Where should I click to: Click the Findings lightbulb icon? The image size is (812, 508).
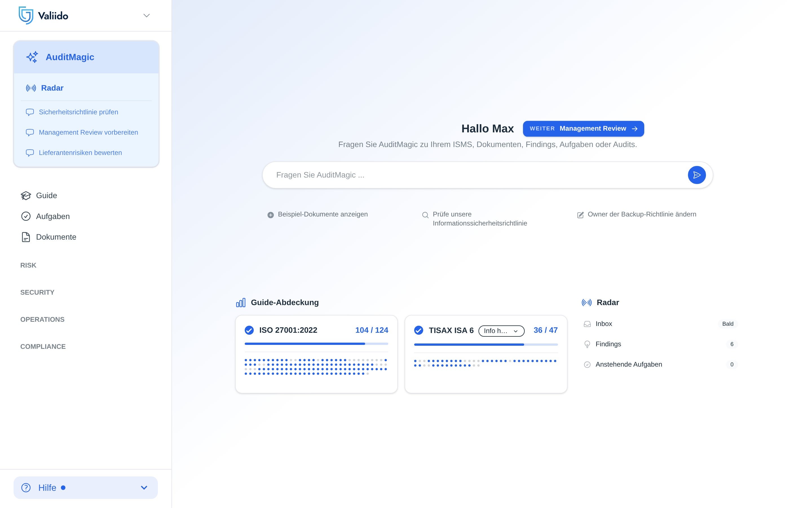coord(587,344)
